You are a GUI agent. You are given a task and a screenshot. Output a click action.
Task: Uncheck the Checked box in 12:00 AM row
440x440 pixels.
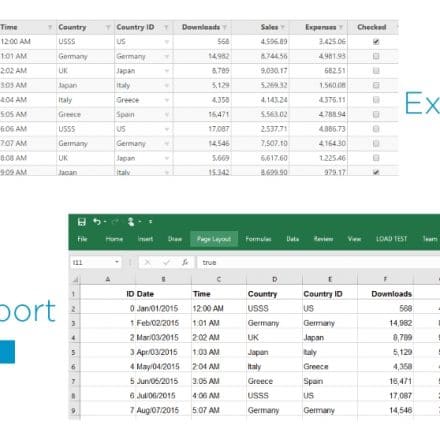[x=376, y=42]
